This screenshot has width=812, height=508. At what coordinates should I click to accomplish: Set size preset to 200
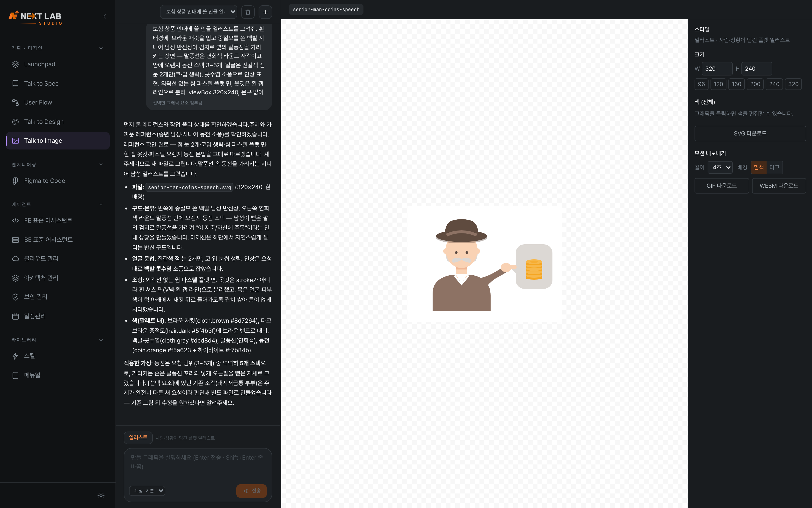pos(755,84)
